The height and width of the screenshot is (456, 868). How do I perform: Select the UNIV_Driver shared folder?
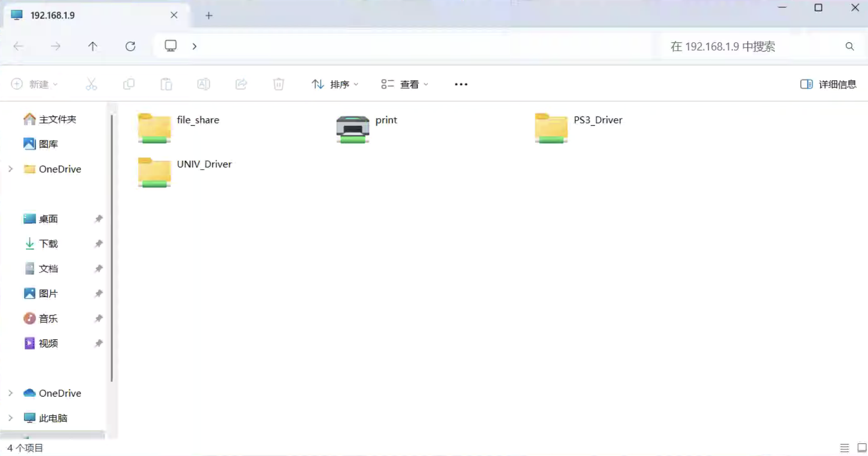(x=185, y=172)
